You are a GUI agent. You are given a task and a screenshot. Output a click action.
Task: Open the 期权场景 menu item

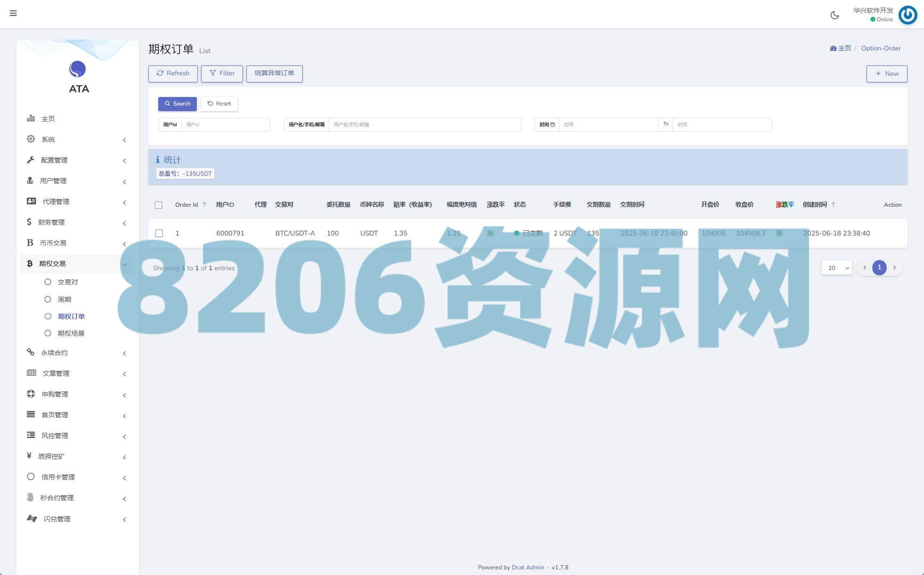tap(71, 333)
